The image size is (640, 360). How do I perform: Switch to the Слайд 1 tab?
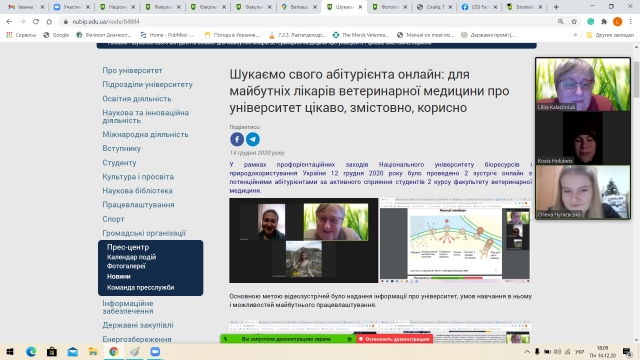(x=435, y=7)
